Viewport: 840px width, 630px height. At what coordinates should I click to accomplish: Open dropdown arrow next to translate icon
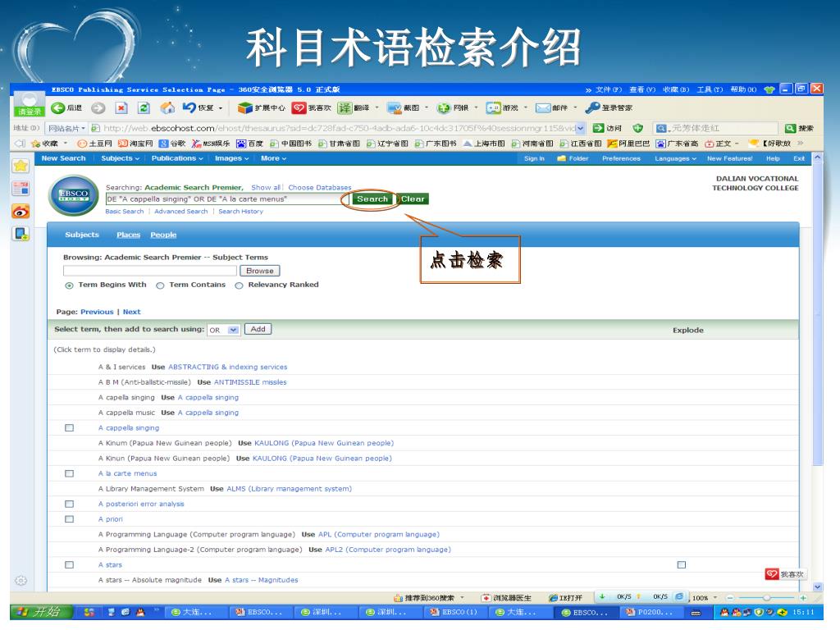(x=377, y=107)
